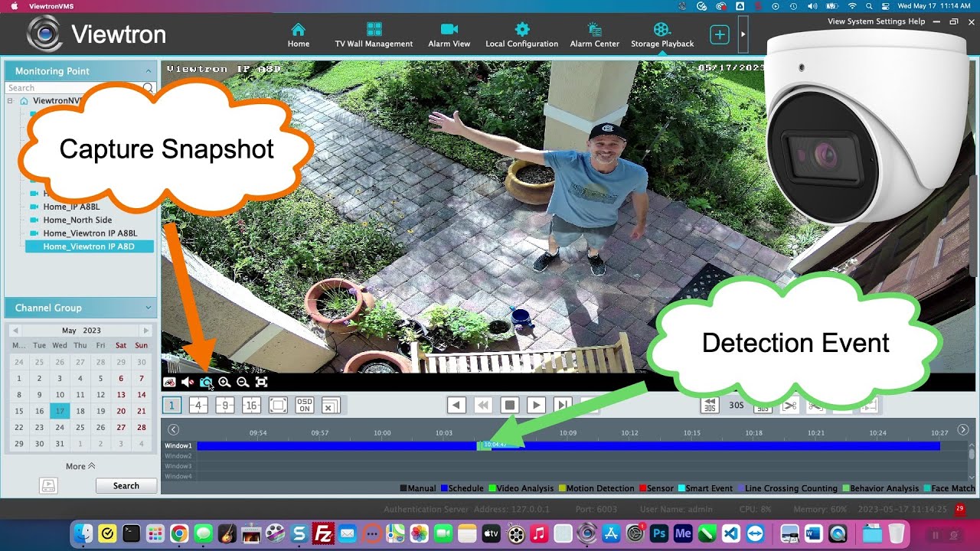The image size is (980, 551).
Task: Click the full screen icon on video toolbar
Action: coord(261,382)
